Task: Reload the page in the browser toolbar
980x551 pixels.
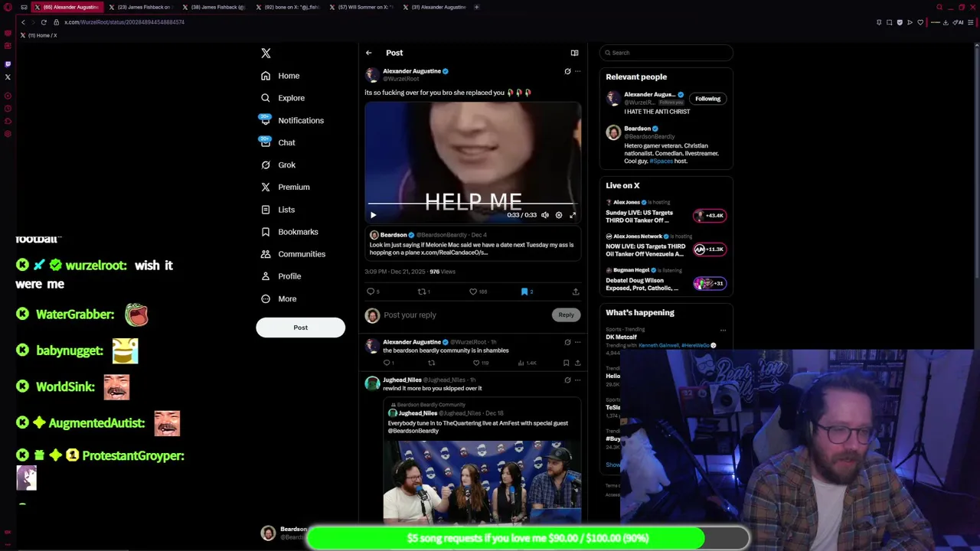Action: 44,22
